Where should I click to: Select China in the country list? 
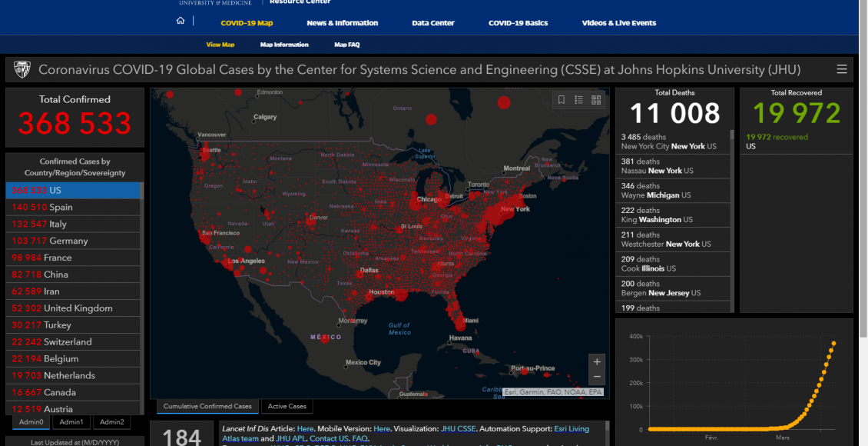(73, 275)
